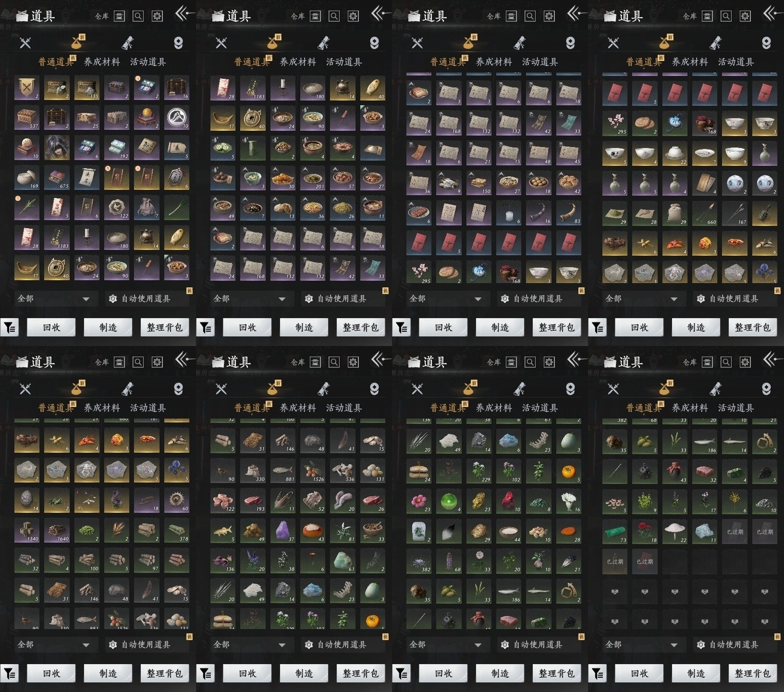Open 活动道具 tab in top-row second panel
Image resolution: width=784 pixels, height=692 pixels.
pos(344,62)
